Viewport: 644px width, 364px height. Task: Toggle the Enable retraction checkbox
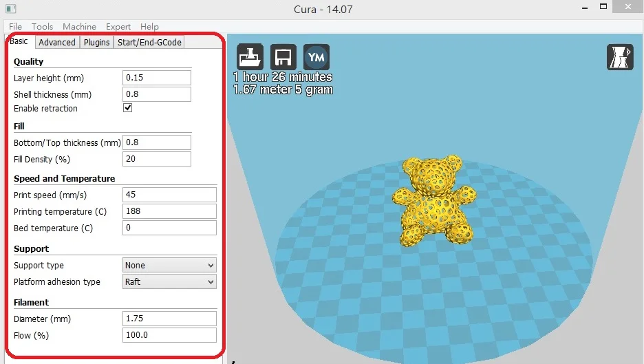click(128, 108)
